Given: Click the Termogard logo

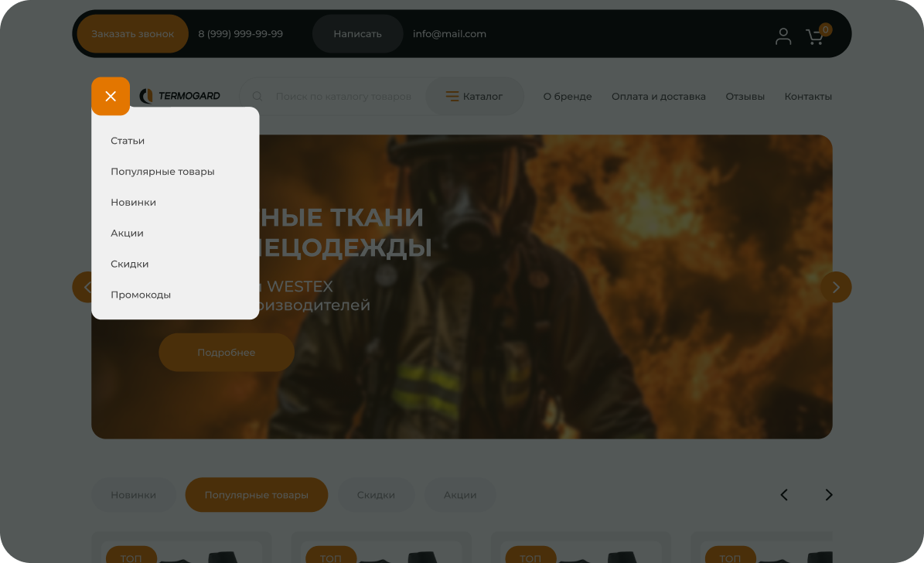Looking at the screenshot, I should (x=180, y=96).
